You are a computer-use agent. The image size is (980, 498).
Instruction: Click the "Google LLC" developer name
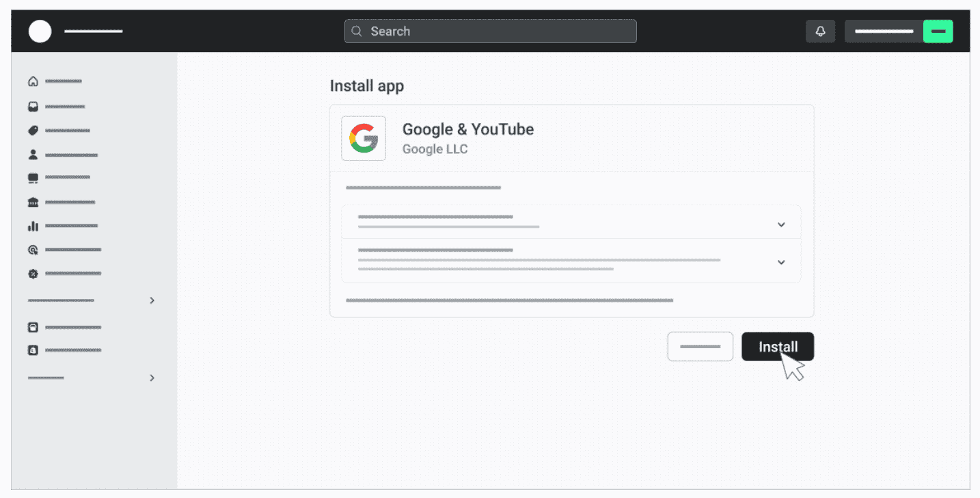pos(435,149)
